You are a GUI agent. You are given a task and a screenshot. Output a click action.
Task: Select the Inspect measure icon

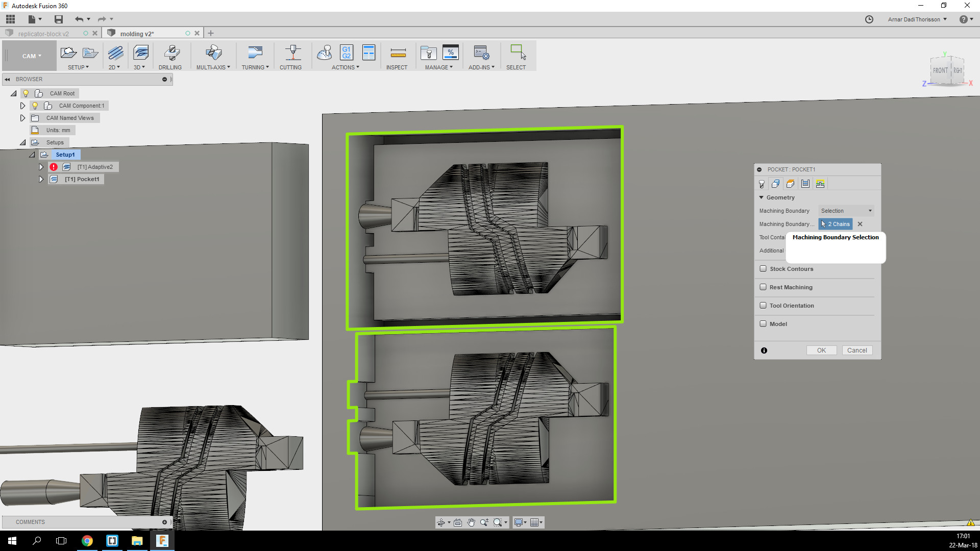pyautogui.click(x=398, y=53)
